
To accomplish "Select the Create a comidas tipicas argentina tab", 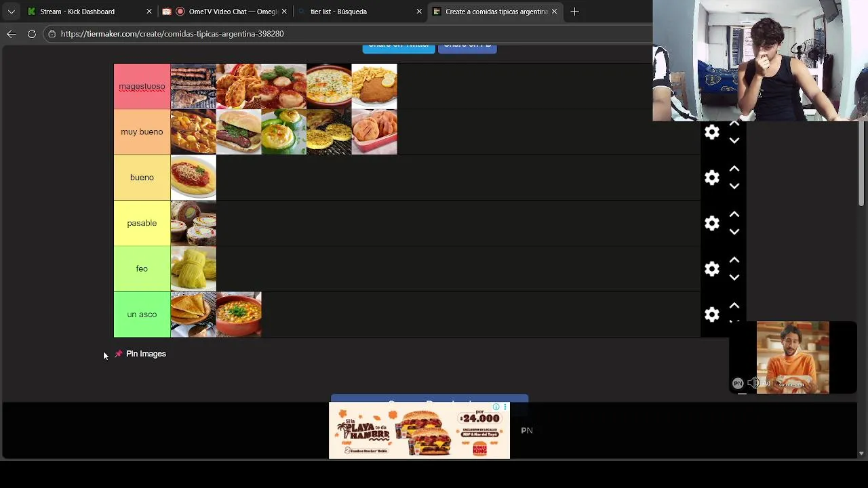I will pyautogui.click(x=495, y=12).
